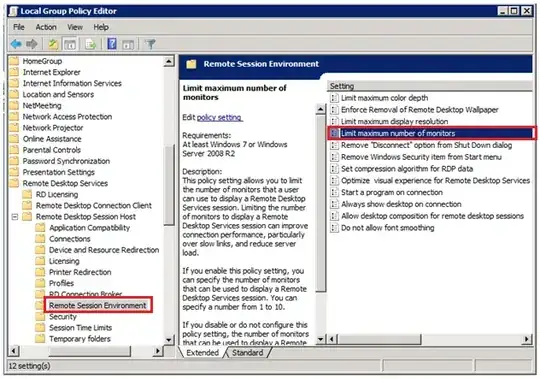This screenshot has width=540, height=379.
Task: Switch to the Standard tab
Action: pos(247,352)
